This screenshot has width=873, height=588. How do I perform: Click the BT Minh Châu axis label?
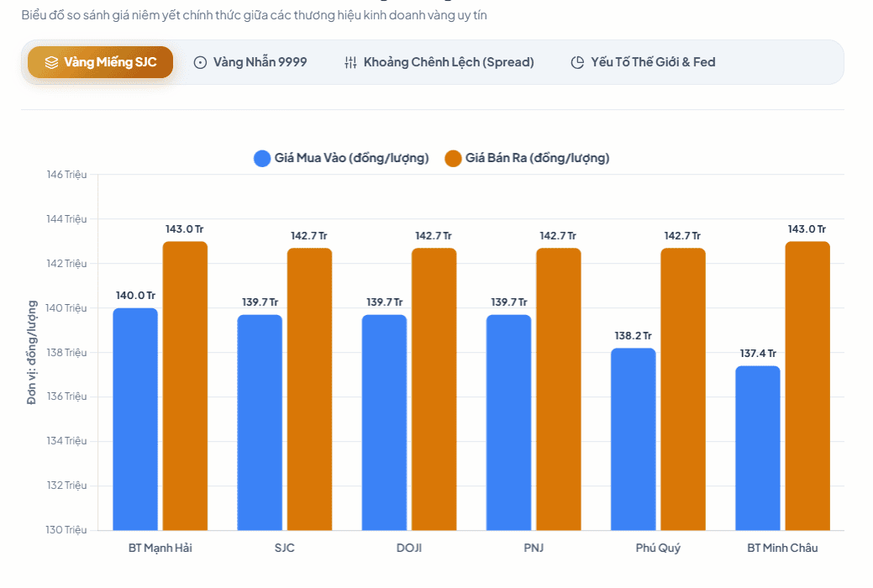pyautogui.click(x=782, y=548)
